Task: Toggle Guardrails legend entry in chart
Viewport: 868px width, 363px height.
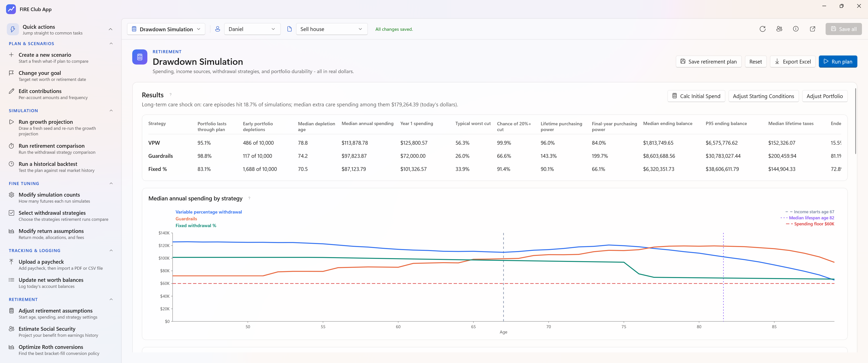Action: point(186,218)
